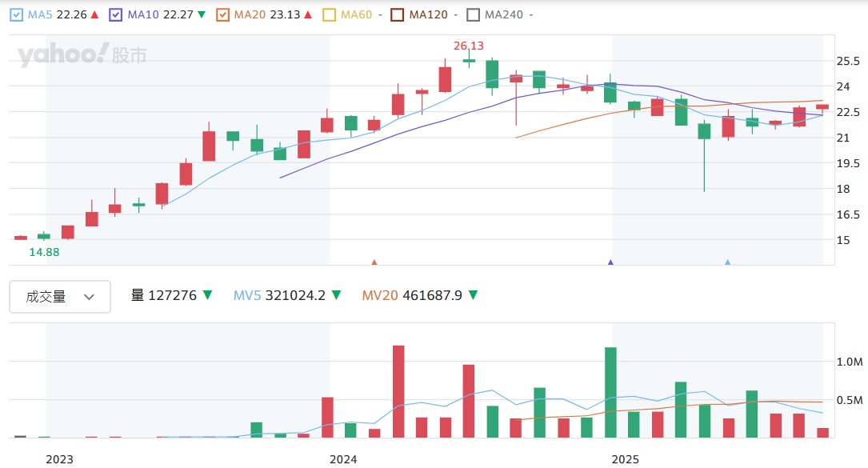This screenshot has height=468, width=868.
Task: Click the tallest red volume bar
Action: pos(398,391)
